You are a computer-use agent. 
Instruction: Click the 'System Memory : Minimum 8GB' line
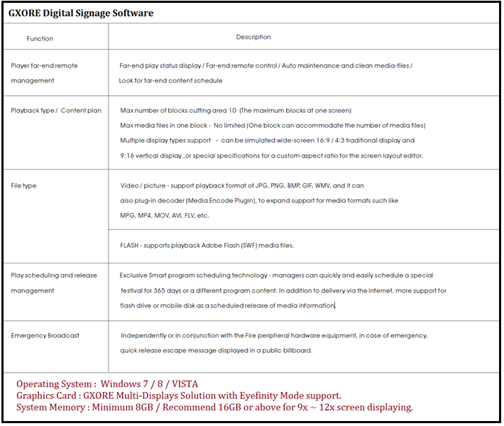click(214, 408)
